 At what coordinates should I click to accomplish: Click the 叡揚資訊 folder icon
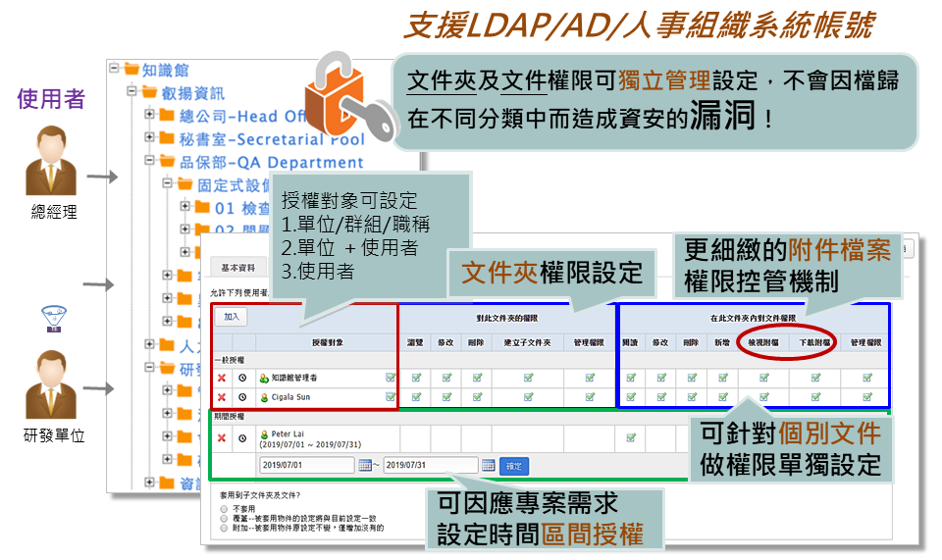click(x=150, y=92)
